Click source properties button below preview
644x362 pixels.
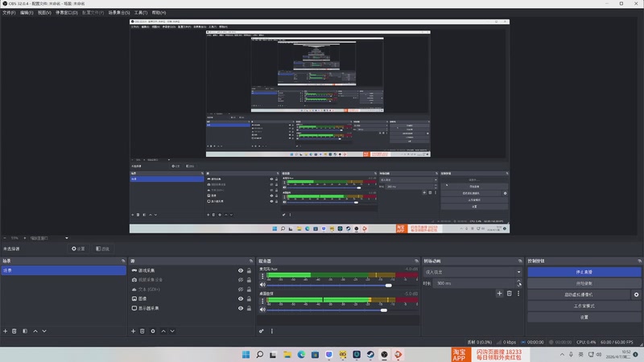78,249
